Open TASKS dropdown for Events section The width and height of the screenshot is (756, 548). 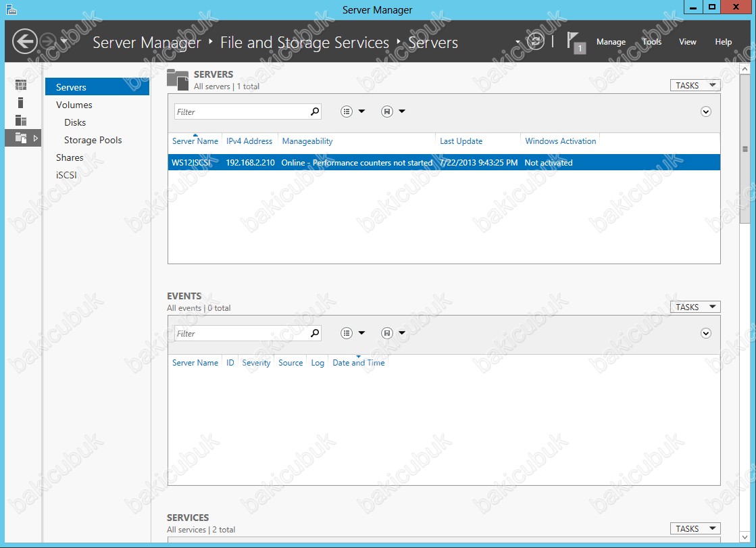(695, 307)
